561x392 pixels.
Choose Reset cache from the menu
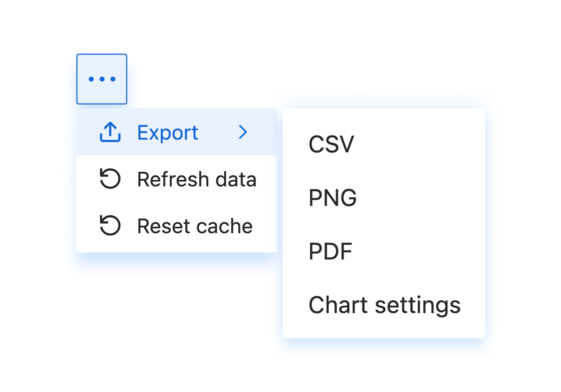(195, 226)
